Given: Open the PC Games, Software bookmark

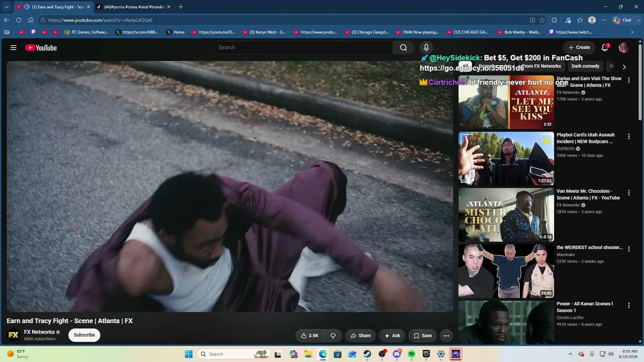Looking at the screenshot, I should [86, 32].
